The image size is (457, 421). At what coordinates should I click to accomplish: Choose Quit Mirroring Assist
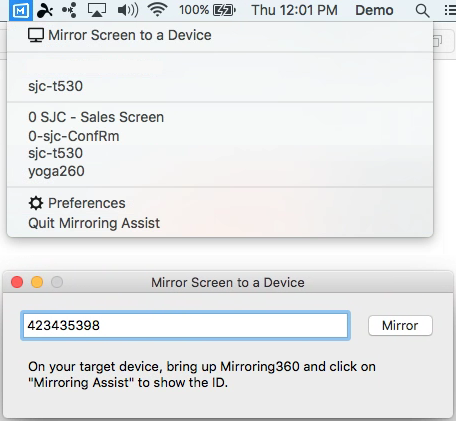tap(220, 223)
